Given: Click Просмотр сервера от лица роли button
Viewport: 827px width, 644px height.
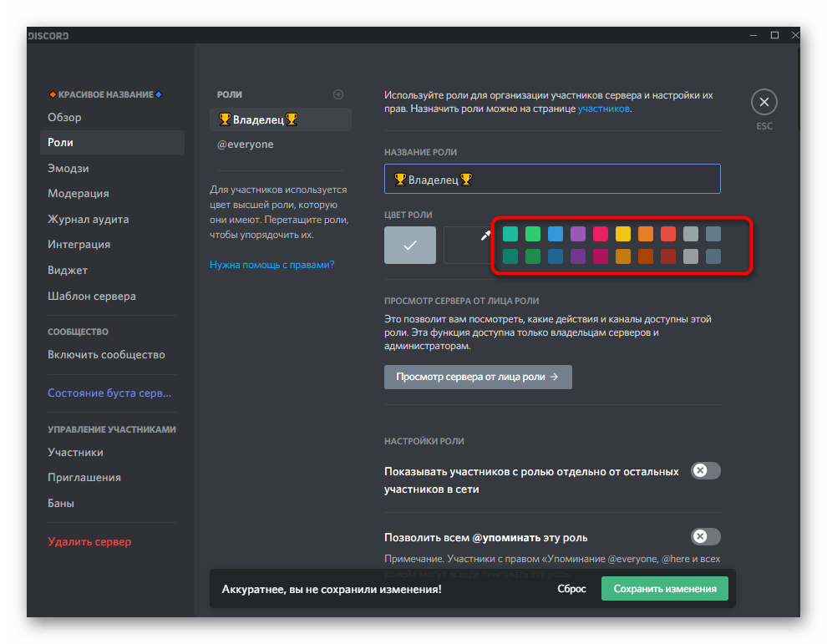Looking at the screenshot, I should pyautogui.click(x=478, y=377).
